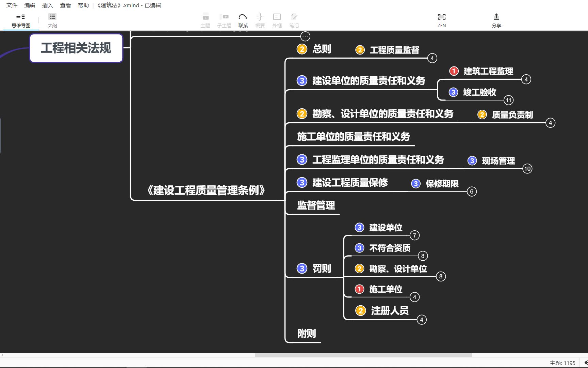This screenshot has width=588, height=368.
Task: Expand 保修期限 collapsed count 6
Action: pos(472,191)
